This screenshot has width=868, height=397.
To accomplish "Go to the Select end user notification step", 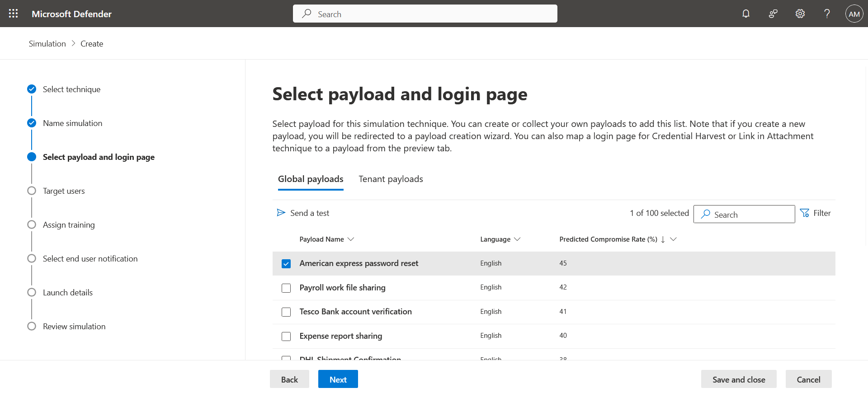I will pyautogui.click(x=90, y=259).
